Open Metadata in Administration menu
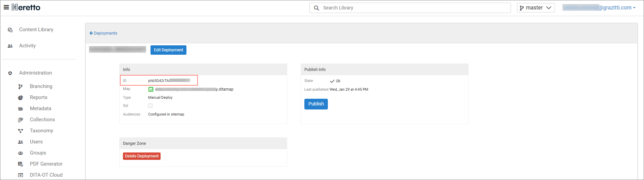This screenshot has height=180, width=644. coord(40,108)
